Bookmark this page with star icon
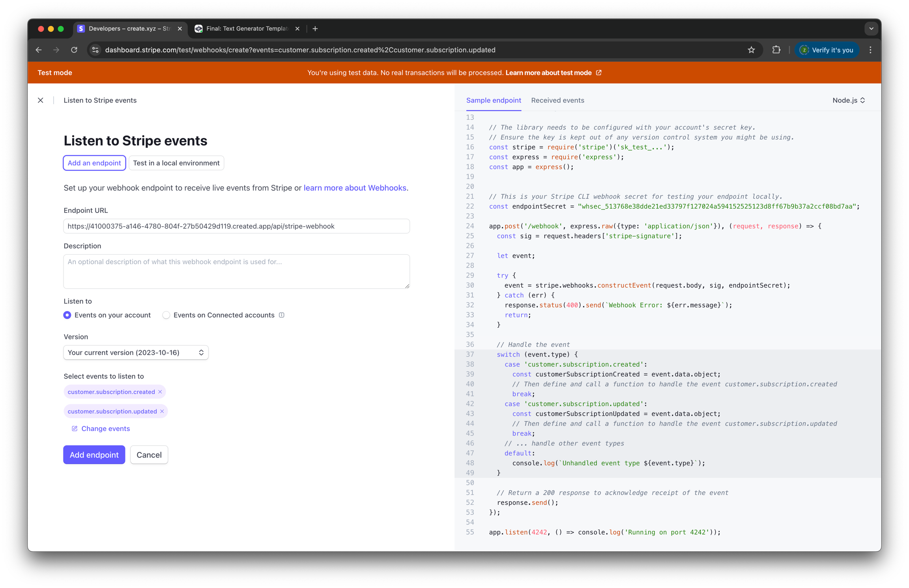This screenshot has width=909, height=588. click(751, 50)
